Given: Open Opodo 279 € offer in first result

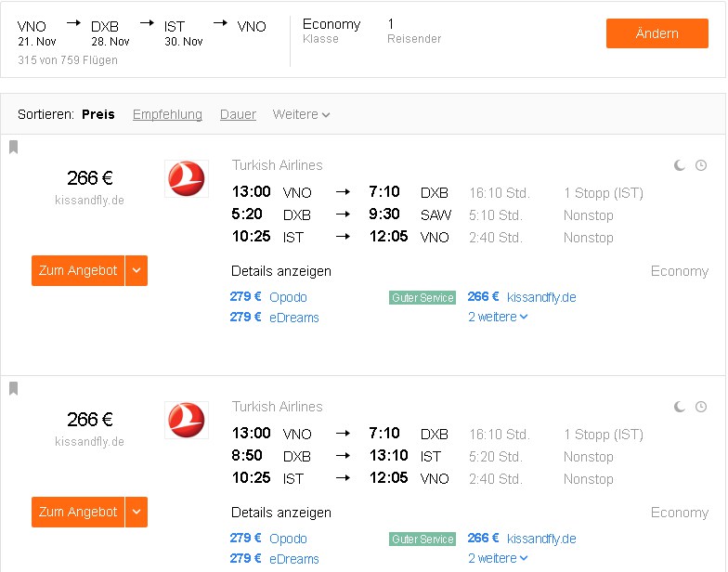Looking at the screenshot, I should (x=268, y=297).
